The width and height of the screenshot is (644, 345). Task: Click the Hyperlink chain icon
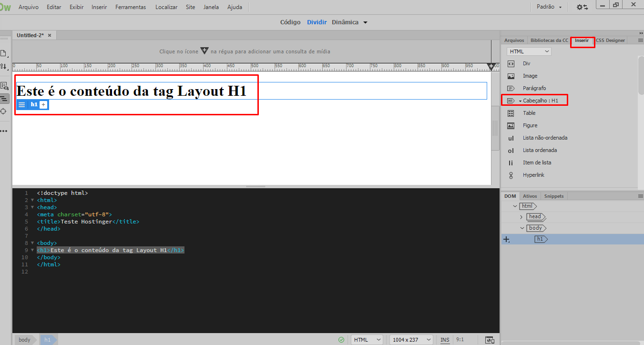[511, 175]
